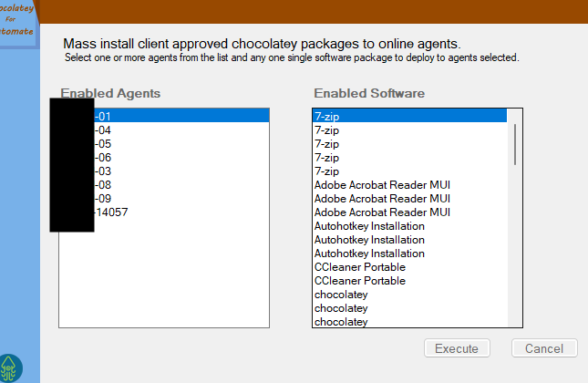Select the first Autohotkey Installation entry
The height and width of the screenshot is (383, 588).
369,226
